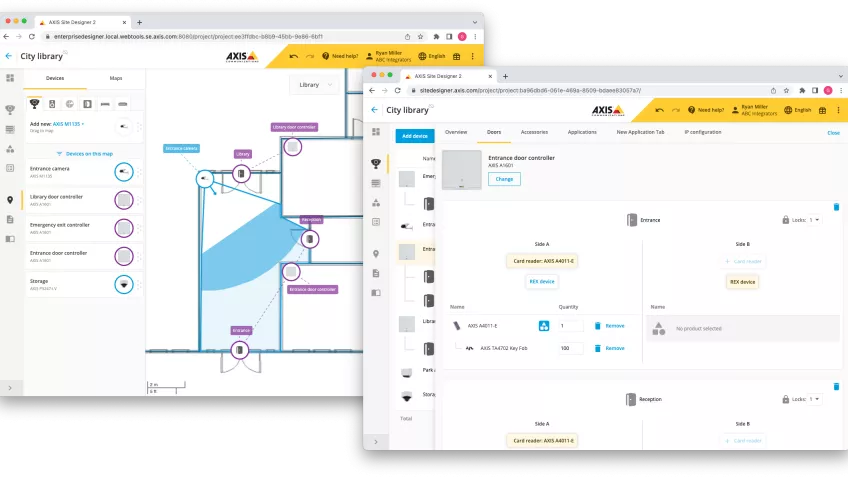Image resolution: width=848 pixels, height=477 pixels.
Task: Click the Add device button
Action: point(414,136)
